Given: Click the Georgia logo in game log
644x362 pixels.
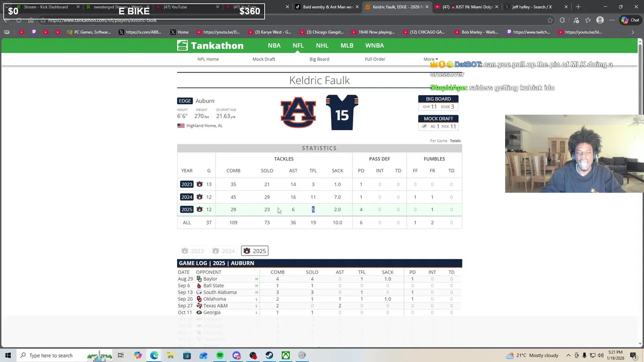Looking at the screenshot, I should click(x=199, y=312).
